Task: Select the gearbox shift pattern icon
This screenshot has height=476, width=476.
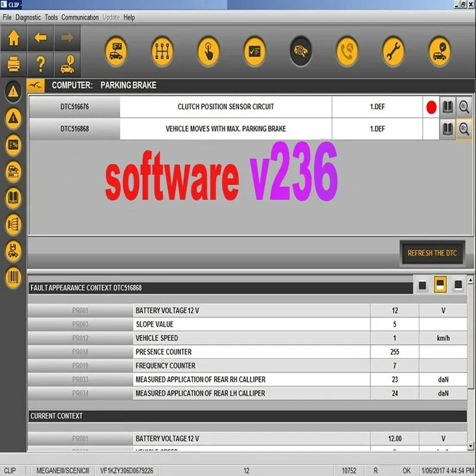Action: (162, 51)
